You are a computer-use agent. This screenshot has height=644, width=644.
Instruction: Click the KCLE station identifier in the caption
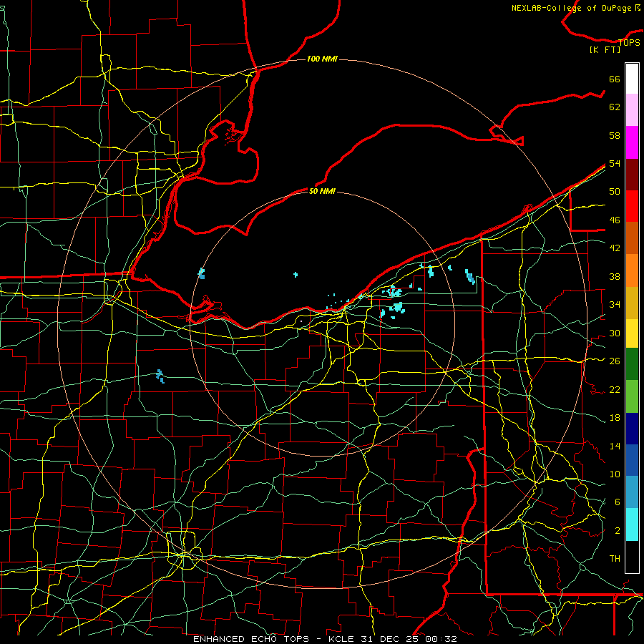(341, 639)
